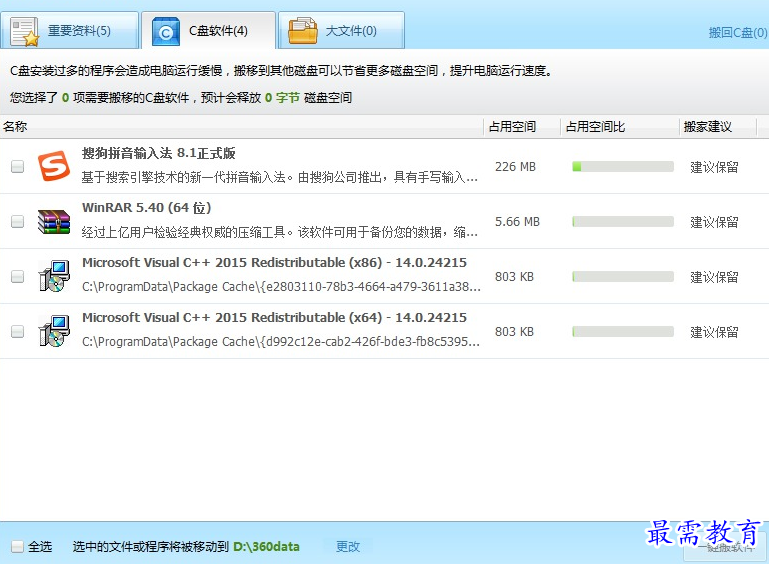Select Microsoft Visual C++ 2015 Redistributable (x86) title
Image resolution: width=769 pixels, height=564 pixels.
(x=274, y=263)
